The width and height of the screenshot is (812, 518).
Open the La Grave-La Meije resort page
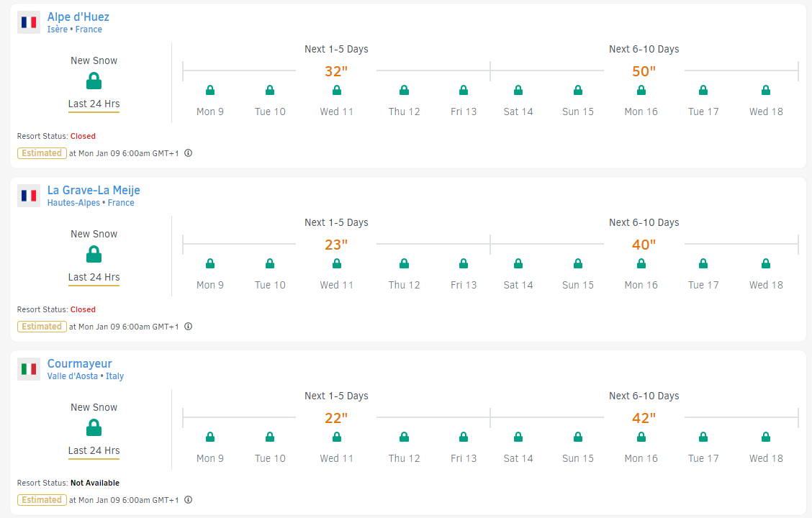point(94,190)
